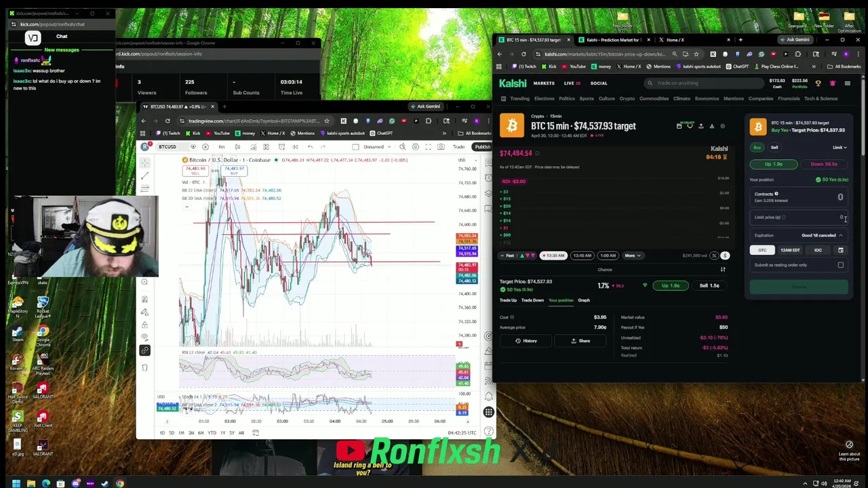The image size is (868, 488).
Task: Select IOC expiration option
Action: [x=818, y=250]
